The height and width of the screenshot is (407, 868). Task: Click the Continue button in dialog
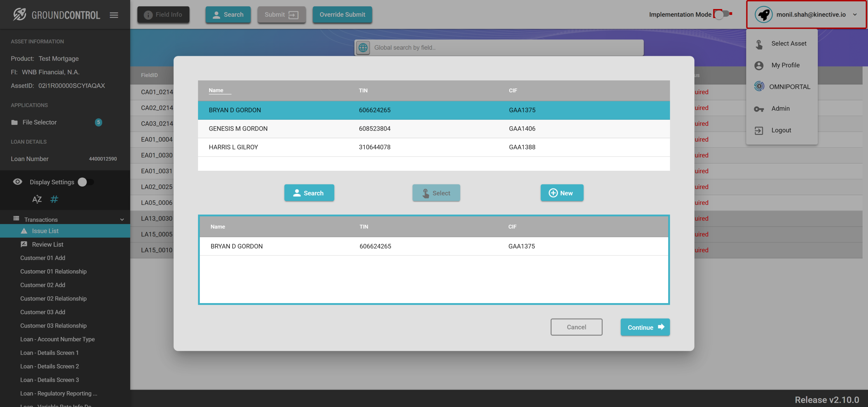point(645,327)
